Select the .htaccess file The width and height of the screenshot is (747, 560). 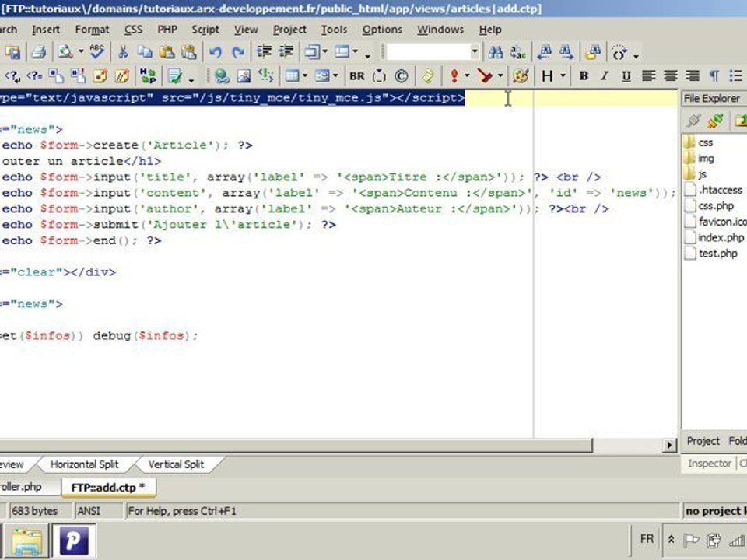[x=714, y=190]
